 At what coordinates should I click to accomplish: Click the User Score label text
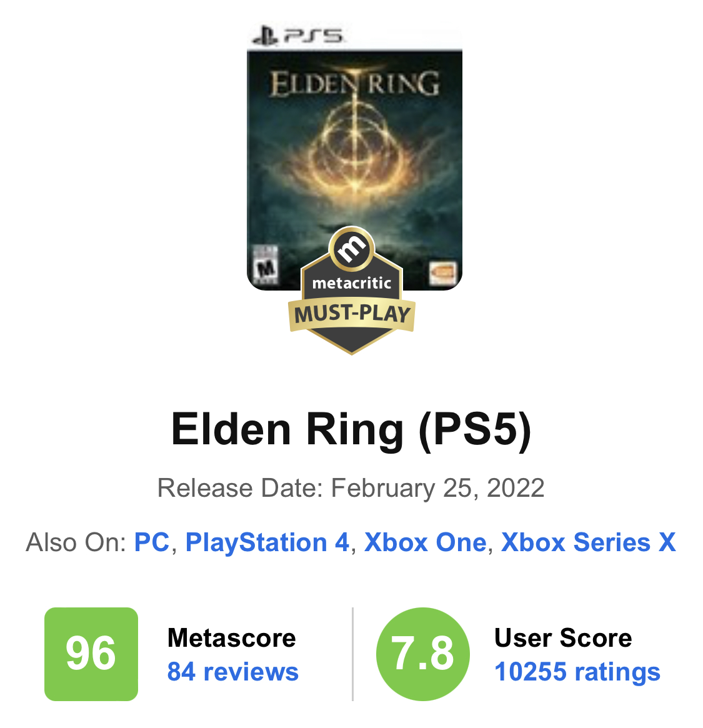click(563, 637)
